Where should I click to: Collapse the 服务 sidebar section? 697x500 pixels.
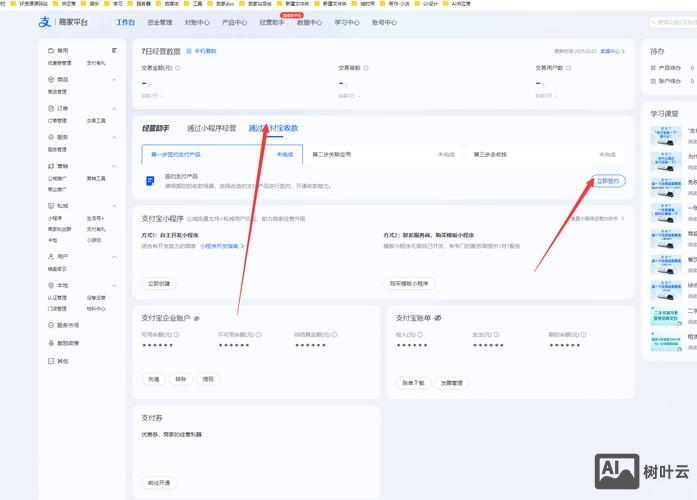coord(114,137)
